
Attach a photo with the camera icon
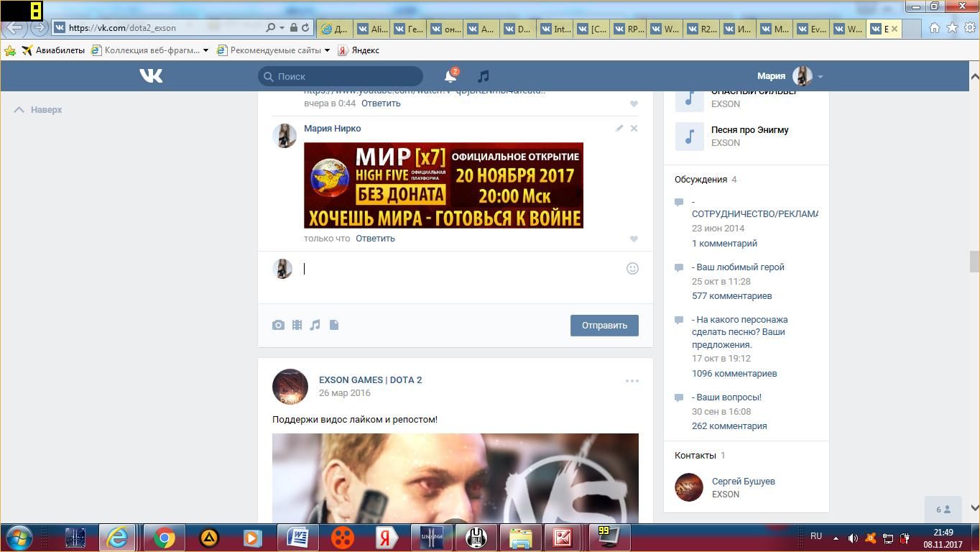point(278,325)
